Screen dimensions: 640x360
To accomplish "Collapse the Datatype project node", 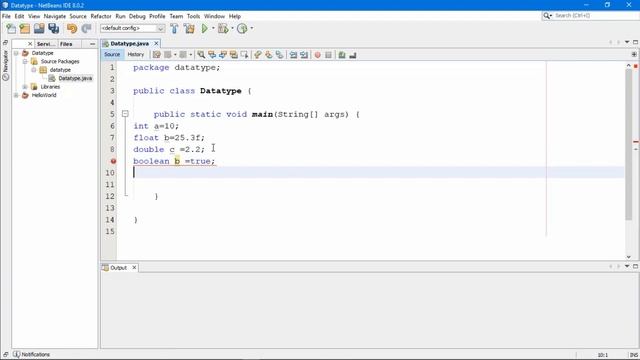I will (x=16, y=53).
